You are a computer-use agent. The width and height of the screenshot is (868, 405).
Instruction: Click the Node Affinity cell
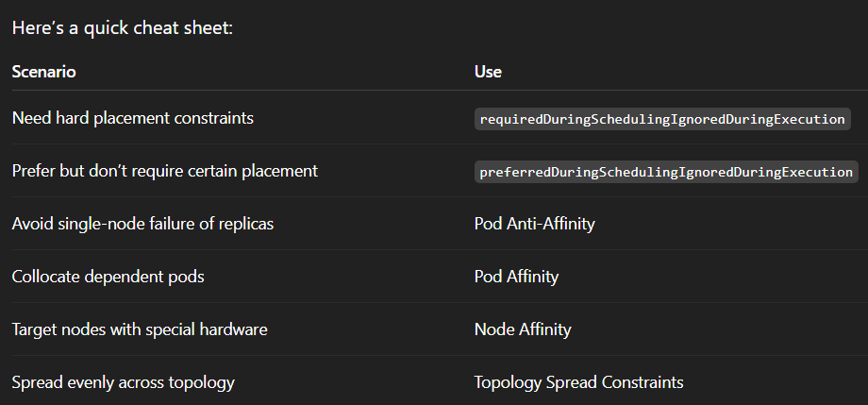522,329
